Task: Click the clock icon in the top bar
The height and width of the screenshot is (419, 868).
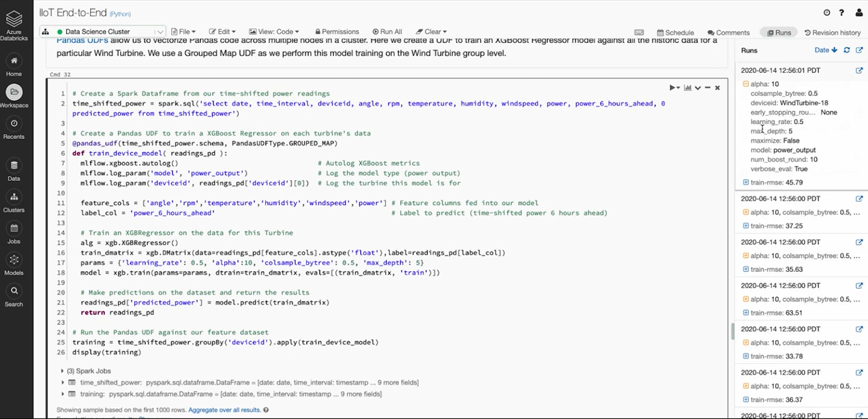Action: coord(827,12)
